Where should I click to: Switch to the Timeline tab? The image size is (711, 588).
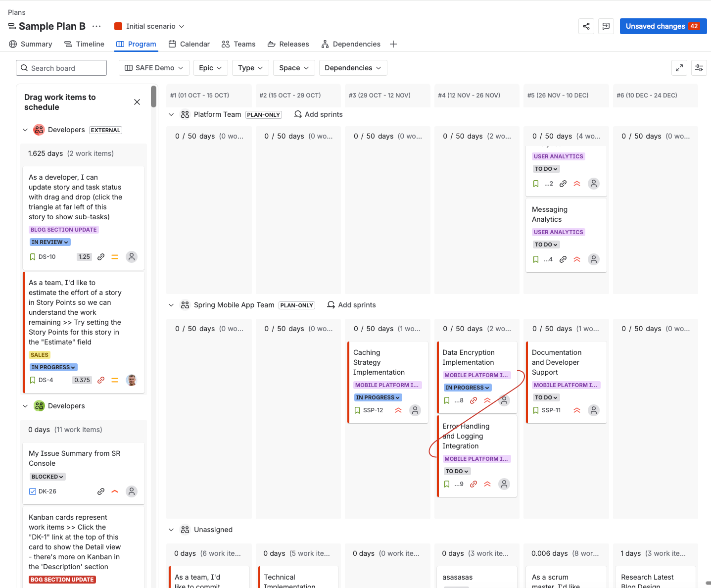coord(85,44)
